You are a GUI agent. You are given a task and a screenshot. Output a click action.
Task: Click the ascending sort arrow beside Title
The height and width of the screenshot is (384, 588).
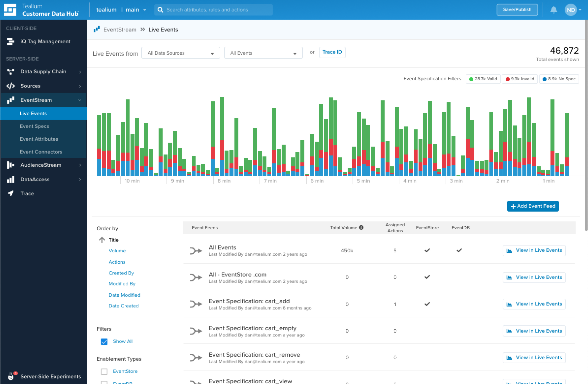click(x=102, y=240)
